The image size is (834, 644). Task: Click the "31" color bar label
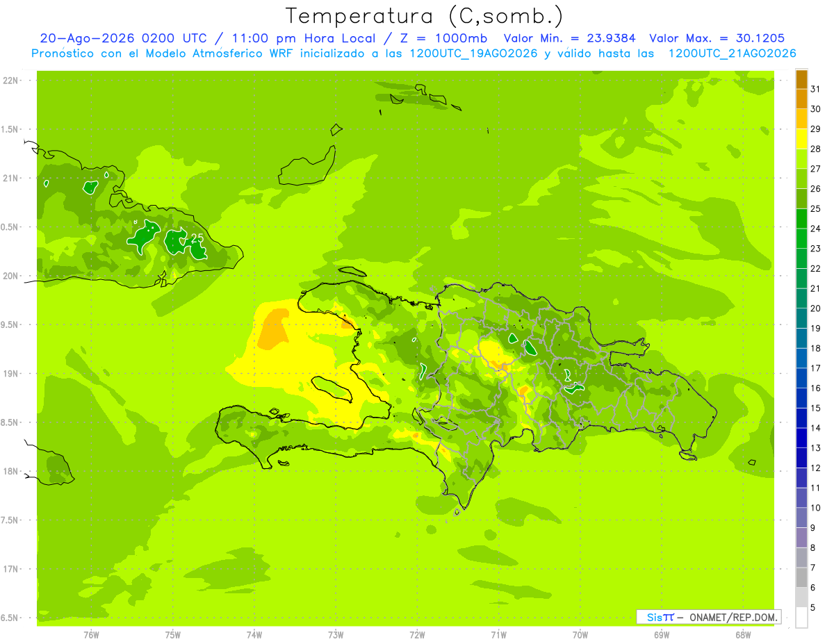pyautogui.click(x=816, y=89)
